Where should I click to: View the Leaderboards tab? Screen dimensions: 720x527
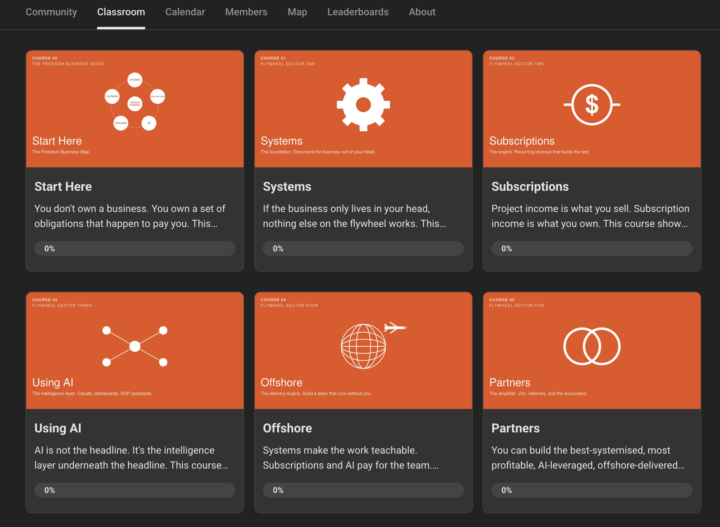[x=358, y=12]
